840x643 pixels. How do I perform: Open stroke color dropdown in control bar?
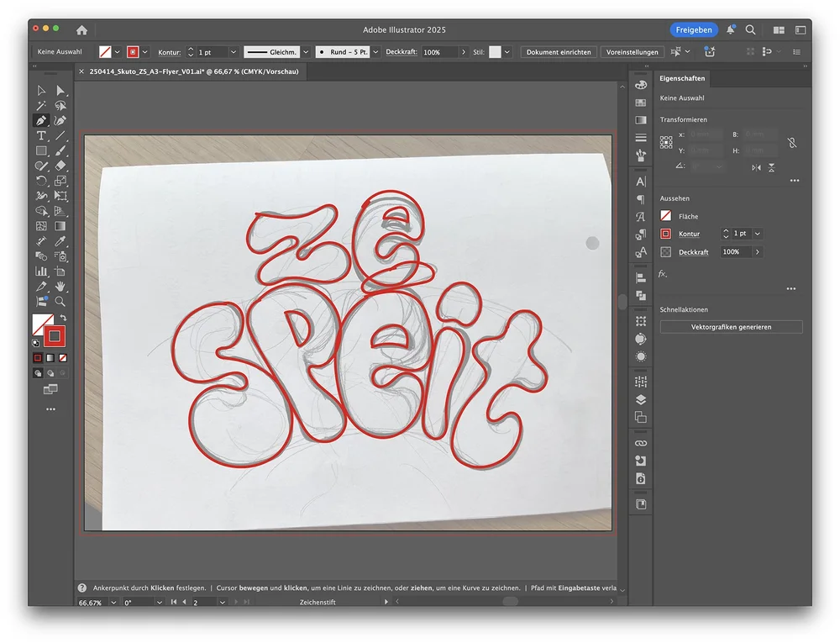[144, 52]
